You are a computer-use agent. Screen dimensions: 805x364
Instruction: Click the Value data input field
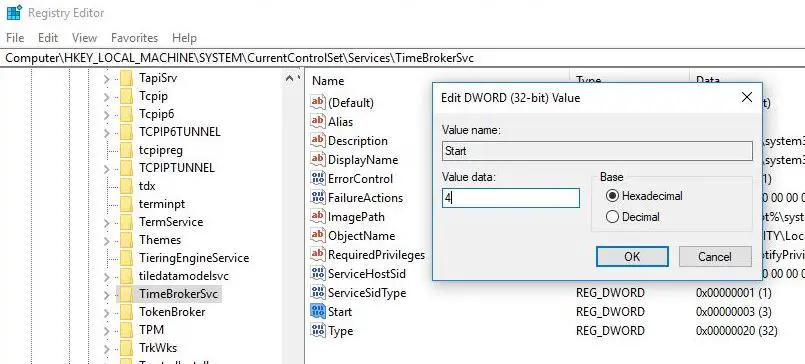[x=511, y=198]
